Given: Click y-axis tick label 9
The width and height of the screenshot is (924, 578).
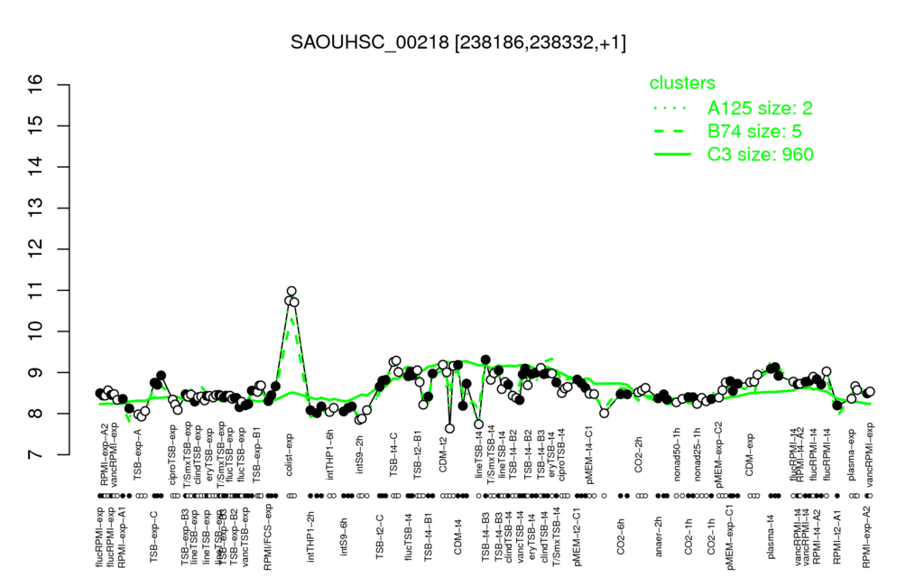Looking at the screenshot, I should coord(36,373).
